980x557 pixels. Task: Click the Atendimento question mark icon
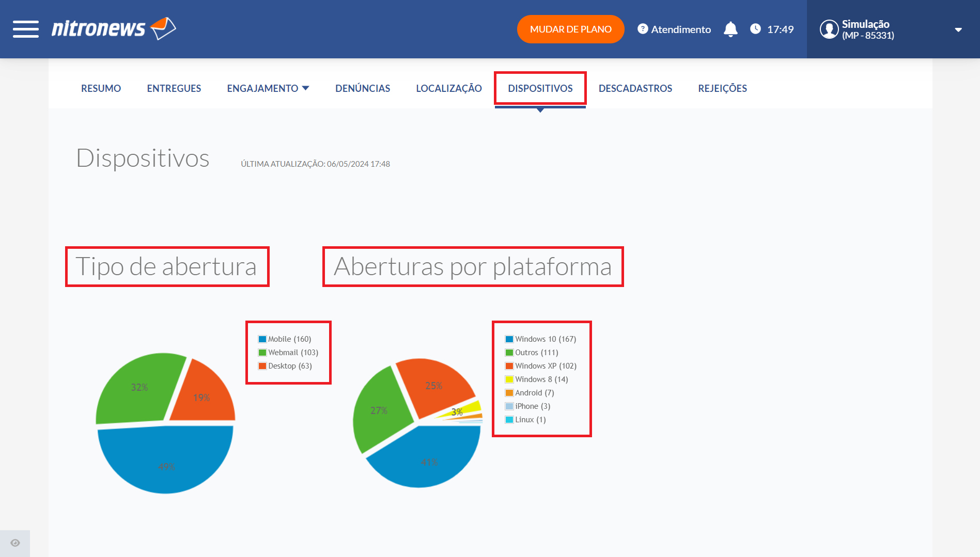pos(643,29)
